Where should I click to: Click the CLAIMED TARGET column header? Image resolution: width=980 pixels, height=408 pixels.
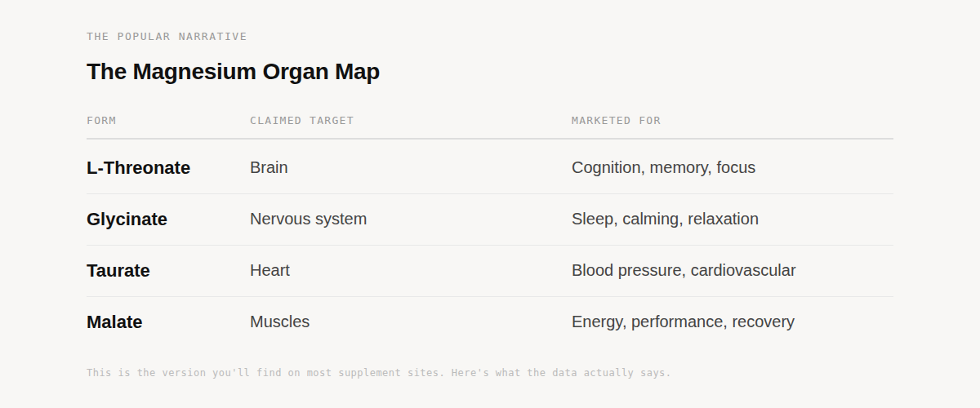click(301, 121)
